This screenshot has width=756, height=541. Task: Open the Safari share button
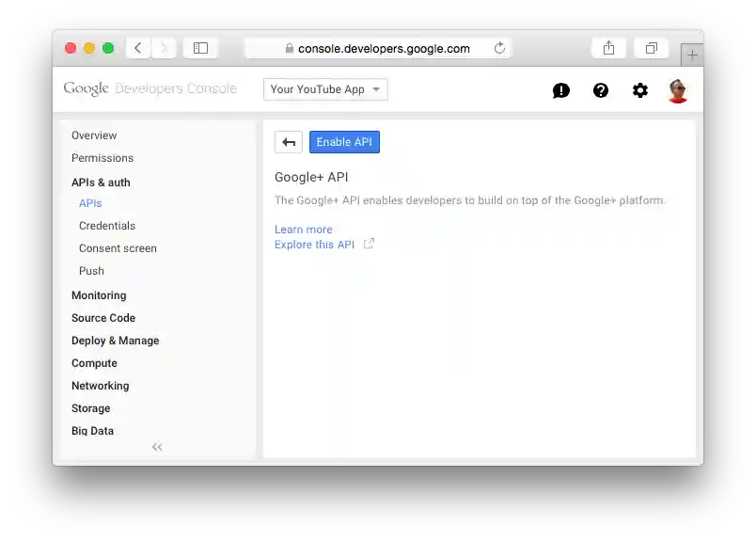tap(608, 48)
